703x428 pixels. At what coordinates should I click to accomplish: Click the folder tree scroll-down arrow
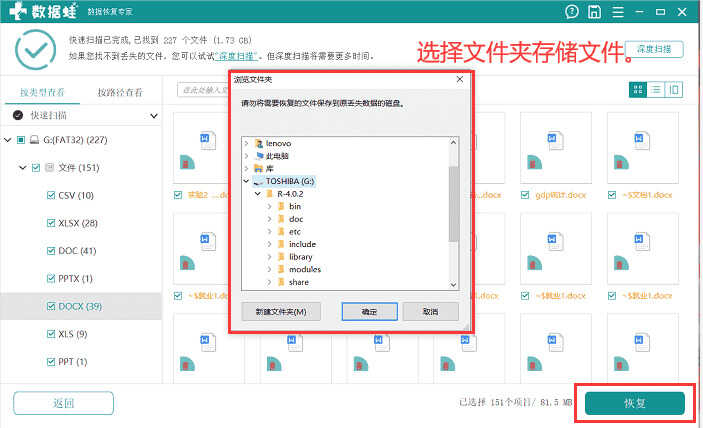click(453, 284)
